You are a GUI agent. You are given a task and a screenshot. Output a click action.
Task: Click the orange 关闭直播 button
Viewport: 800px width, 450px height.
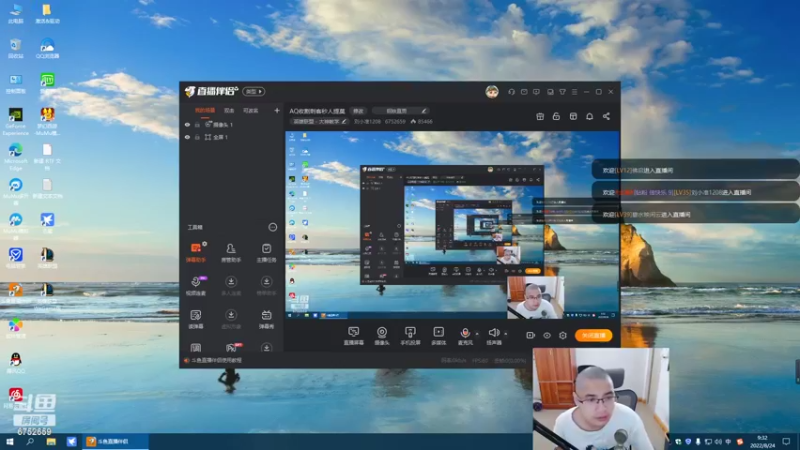point(593,335)
